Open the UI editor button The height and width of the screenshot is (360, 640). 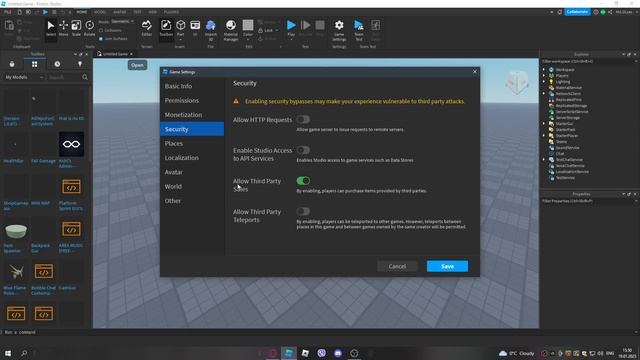tap(195, 28)
